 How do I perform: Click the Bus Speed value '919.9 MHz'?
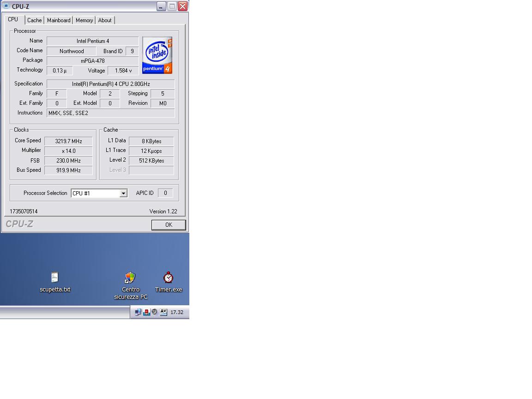pos(68,170)
